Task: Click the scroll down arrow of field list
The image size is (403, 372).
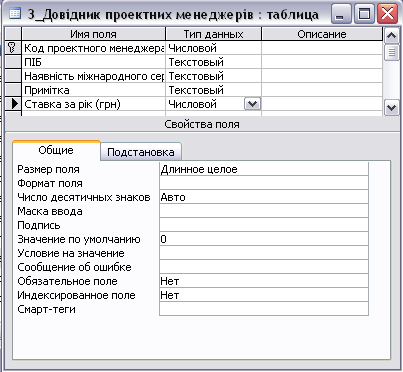Action: click(x=392, y=108)
